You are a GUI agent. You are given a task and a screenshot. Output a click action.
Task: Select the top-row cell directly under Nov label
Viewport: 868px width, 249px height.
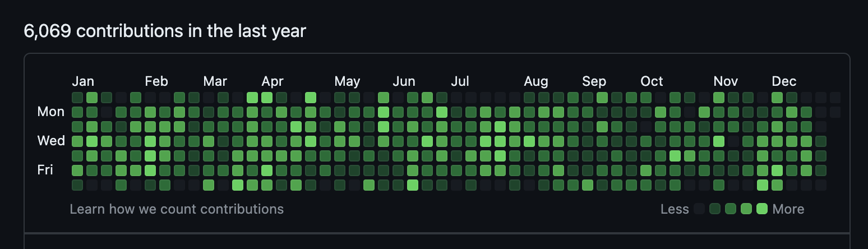pos(719,98)
